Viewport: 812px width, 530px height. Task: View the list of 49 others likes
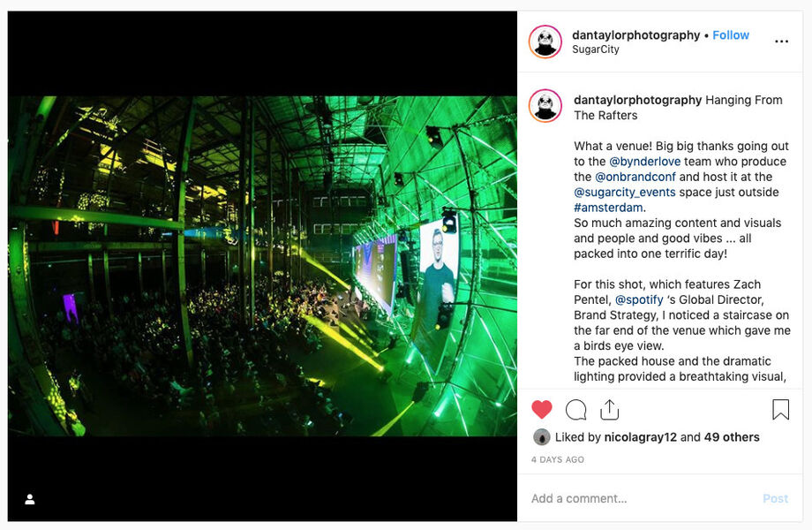(732, 436)
